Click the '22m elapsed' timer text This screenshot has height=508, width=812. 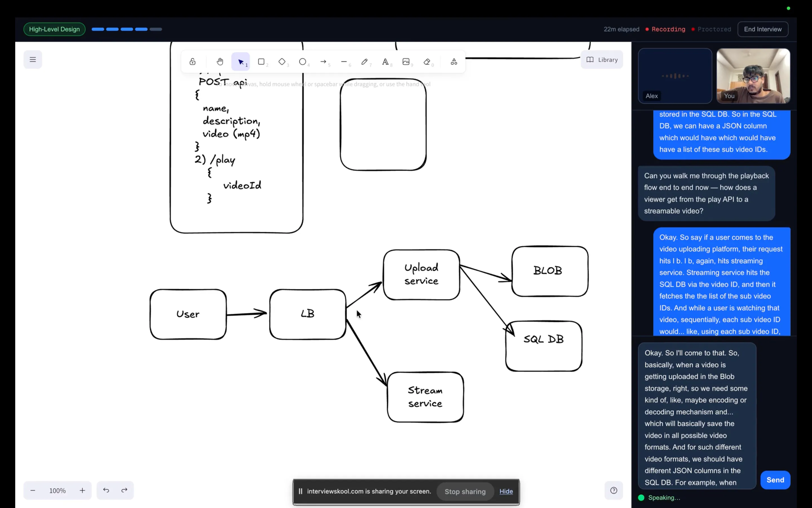pos(621,29)
